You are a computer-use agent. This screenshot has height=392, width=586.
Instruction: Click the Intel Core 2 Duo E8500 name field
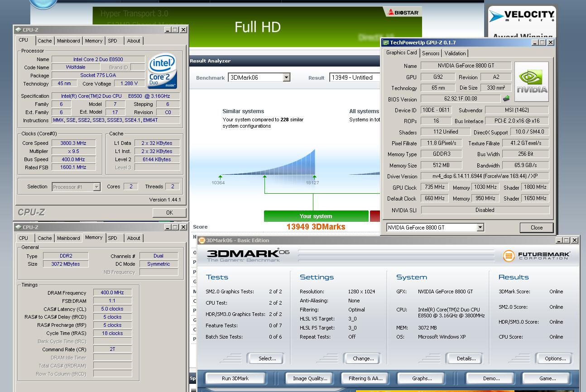[98, 59]
